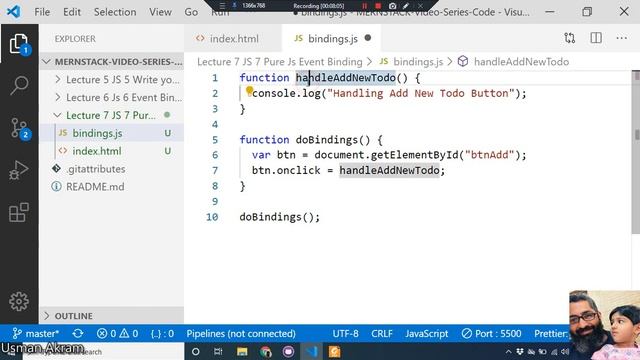
Task: Click the master branch indicator
Action: click(x=36, y=333)
